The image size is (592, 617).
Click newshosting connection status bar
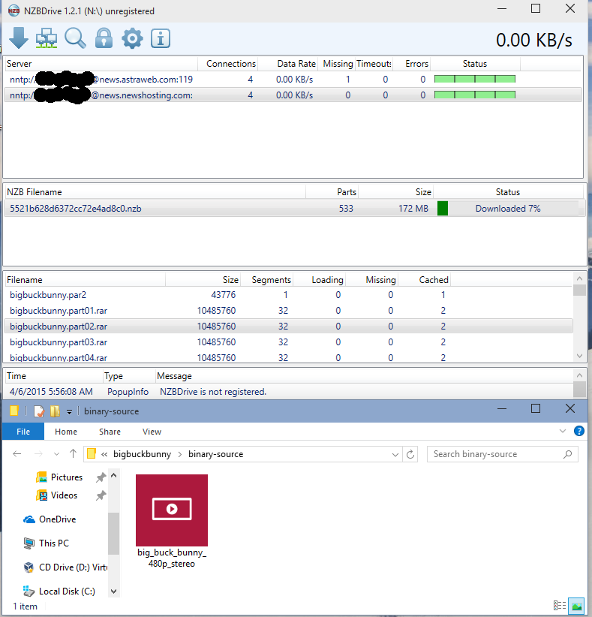(x=475, y=95)
